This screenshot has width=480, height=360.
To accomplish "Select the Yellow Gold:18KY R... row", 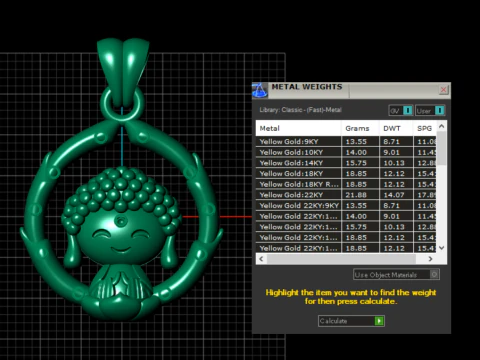I will pyautogui.click(x=346, y=184).
